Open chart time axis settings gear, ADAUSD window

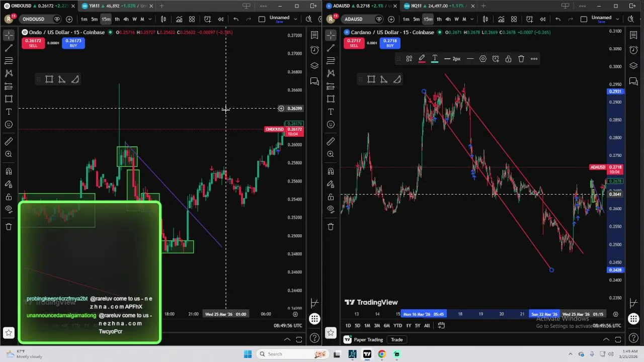click(615, 314)
